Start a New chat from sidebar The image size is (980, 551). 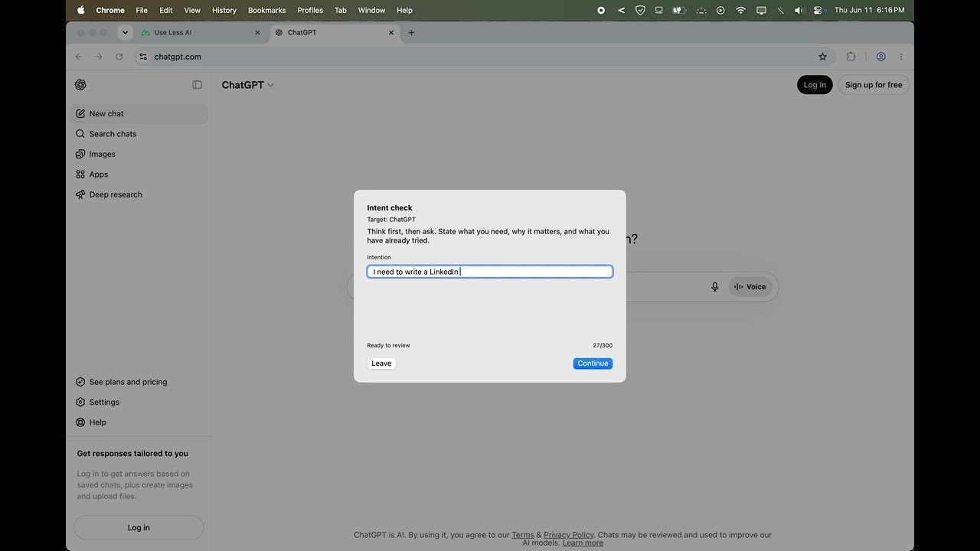tap(141, 113)
